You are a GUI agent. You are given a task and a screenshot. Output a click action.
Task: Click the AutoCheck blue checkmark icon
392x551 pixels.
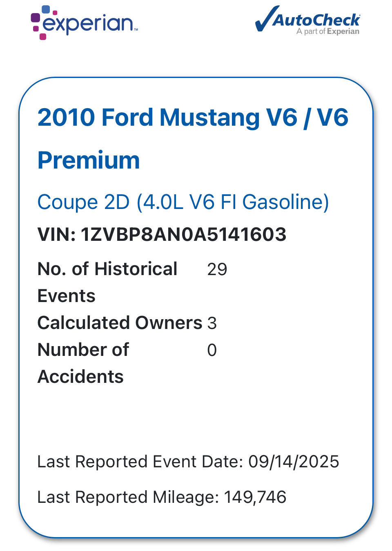click(x=267, y=18)
